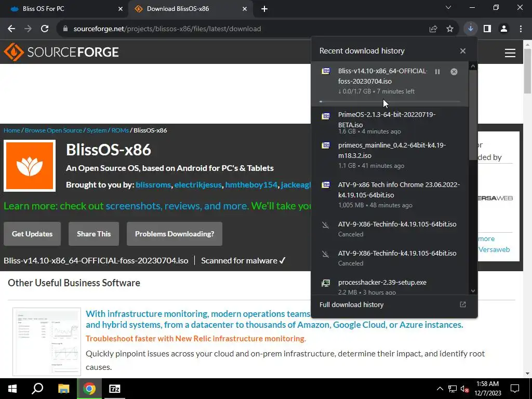
Task: Open Chrome three-dot menu
Action: [521, 29]
